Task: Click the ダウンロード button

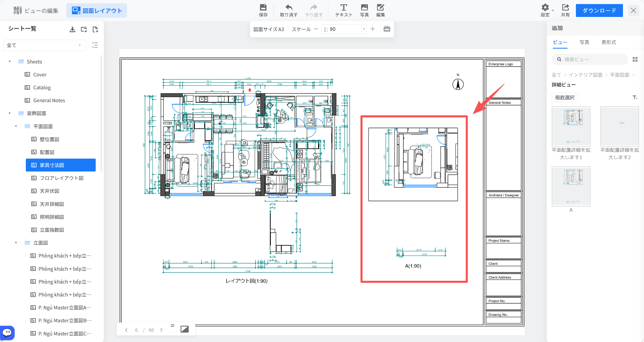Action: [x=599, y=11]
